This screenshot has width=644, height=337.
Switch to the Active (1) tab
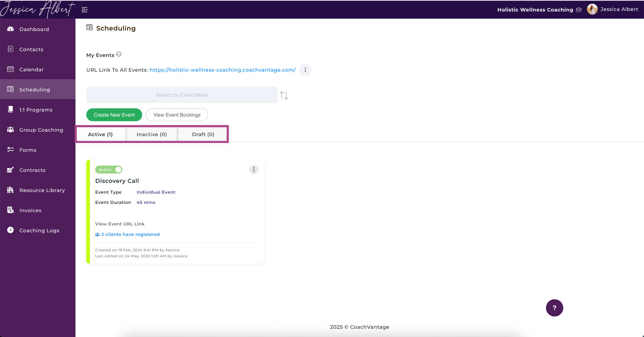tap(100, 134)
